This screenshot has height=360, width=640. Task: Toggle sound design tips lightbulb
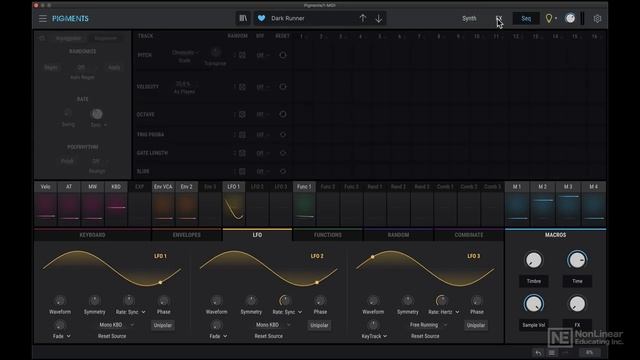coord(549,18)
